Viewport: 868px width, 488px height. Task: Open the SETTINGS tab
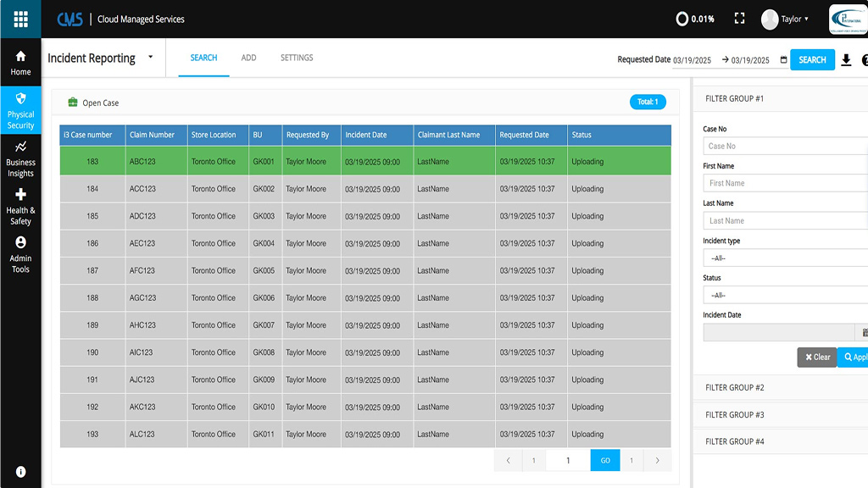tap(298, 58)
